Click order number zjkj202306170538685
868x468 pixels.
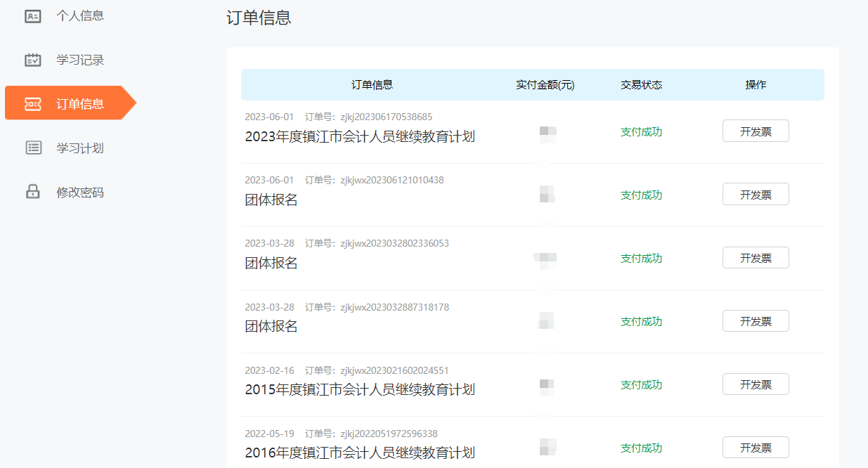387,117
